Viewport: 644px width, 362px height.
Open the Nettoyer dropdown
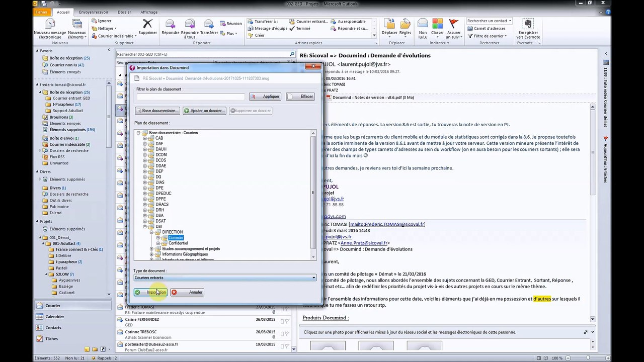pos(104,29)
